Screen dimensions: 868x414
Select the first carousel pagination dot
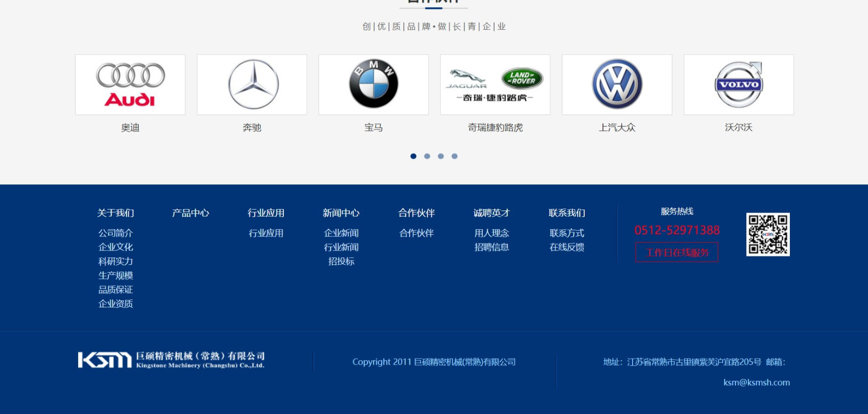coord(413,156)
